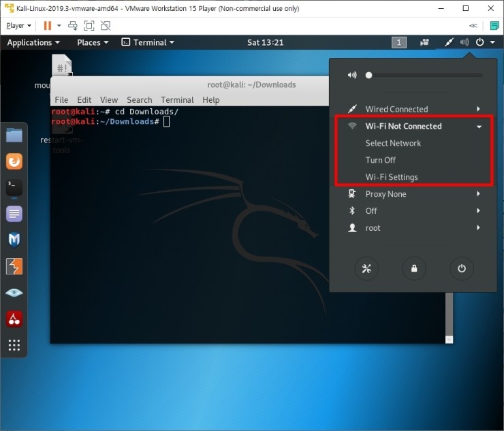Open the Sat 13:21 clock calendar

(x=265, y=42)
